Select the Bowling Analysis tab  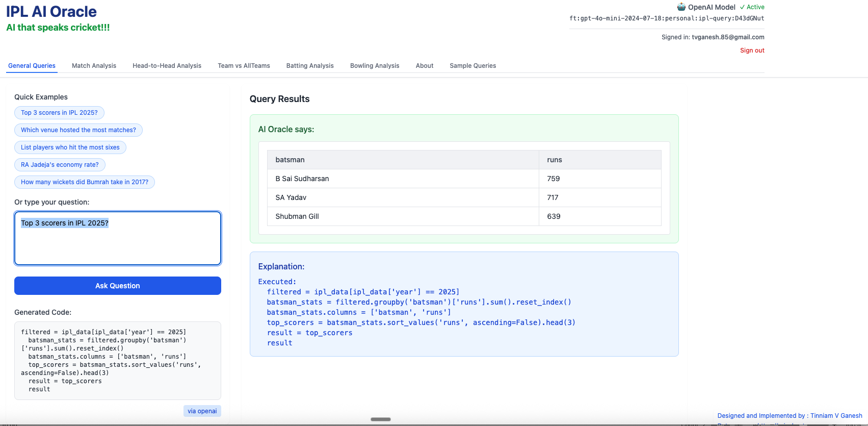pos(375,66)
